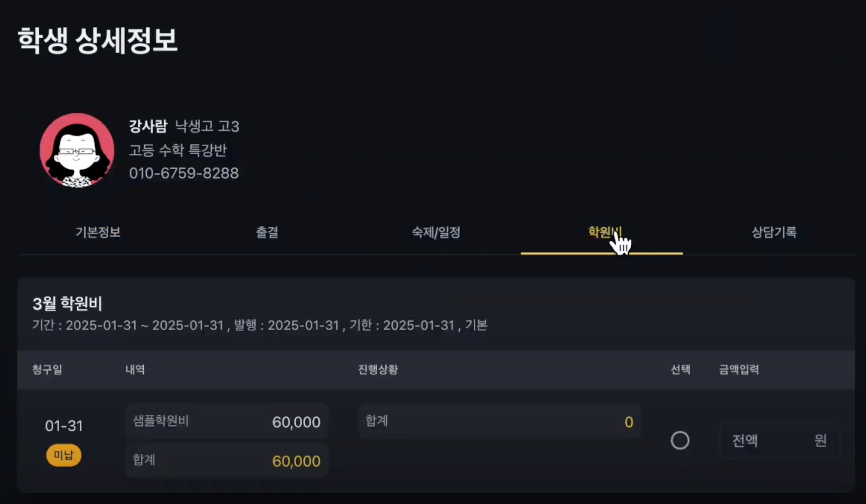
Task: Click the 01-31 billing date
Action: pyautogui.click(x=64, y=426)
